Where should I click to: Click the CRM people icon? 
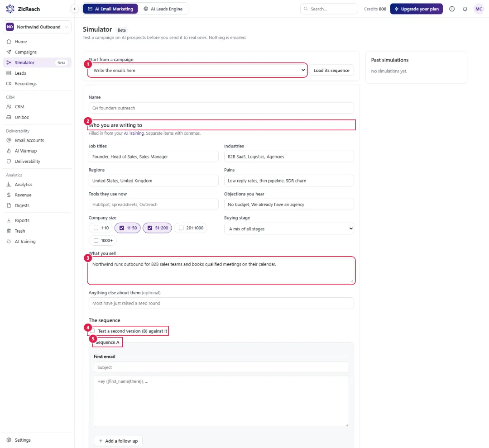(x=9, y=107)
